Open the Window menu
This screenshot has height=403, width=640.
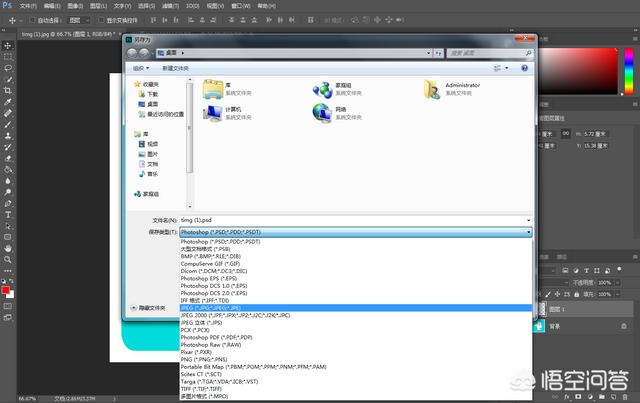[x=241, y=6]
